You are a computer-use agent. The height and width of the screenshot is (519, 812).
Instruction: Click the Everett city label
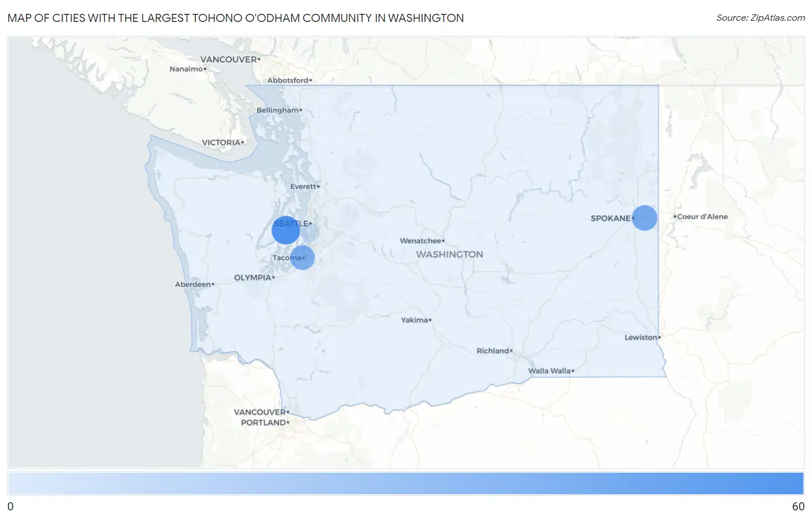click(303, 186)
